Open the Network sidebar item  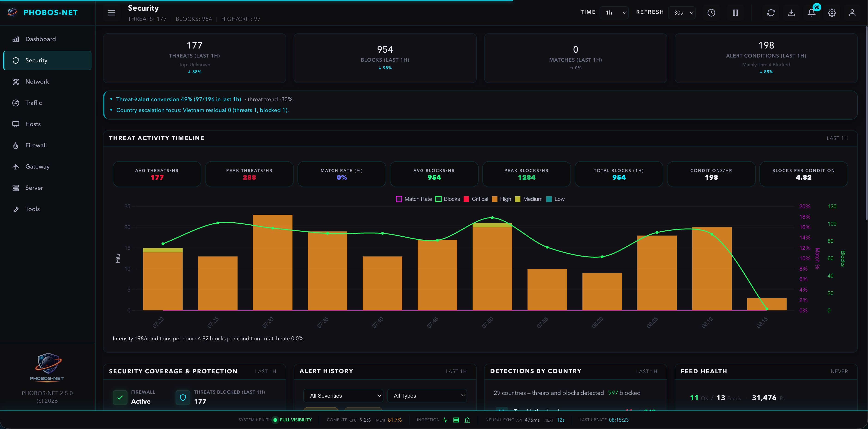coord(37,82)
